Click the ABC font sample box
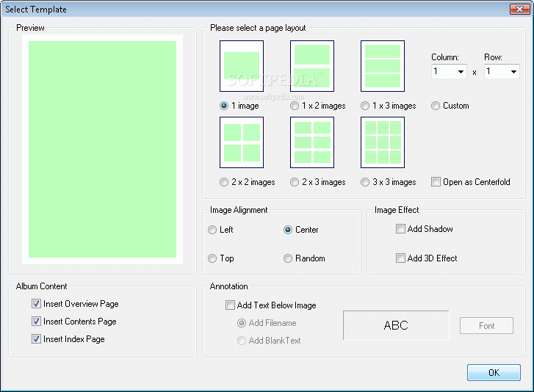The width and height of the screenshot is (534, 392). tap(396, 325)
